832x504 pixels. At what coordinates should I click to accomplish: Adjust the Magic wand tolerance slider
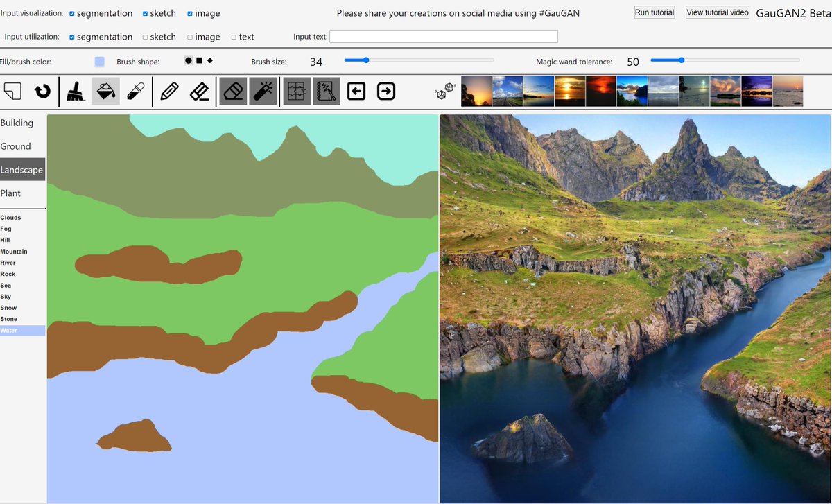point(725,60)
